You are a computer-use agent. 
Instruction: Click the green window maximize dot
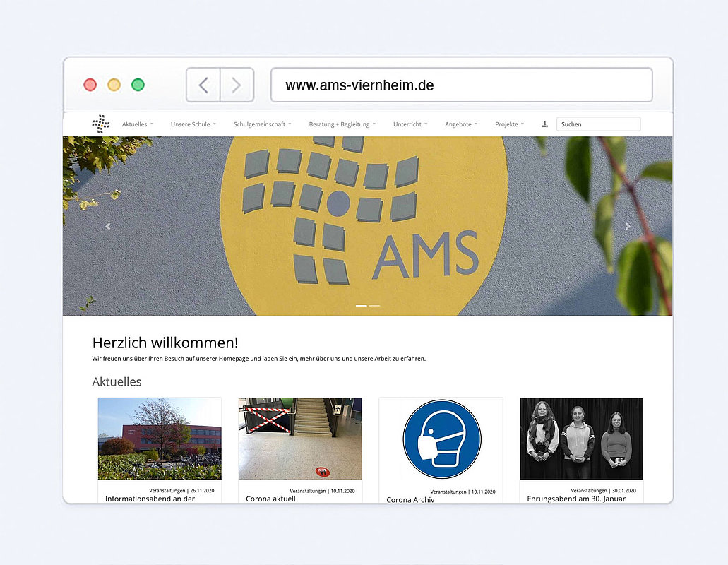pyautogui.click(x=138, y=85)
